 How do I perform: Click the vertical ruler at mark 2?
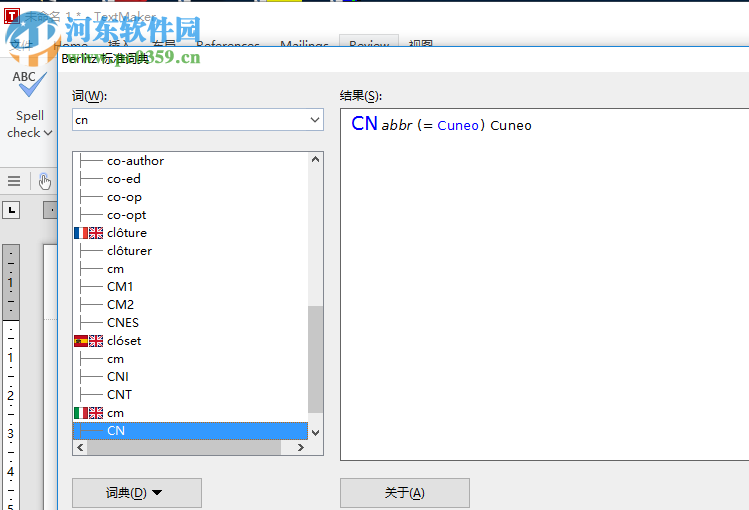click(11, 395)
